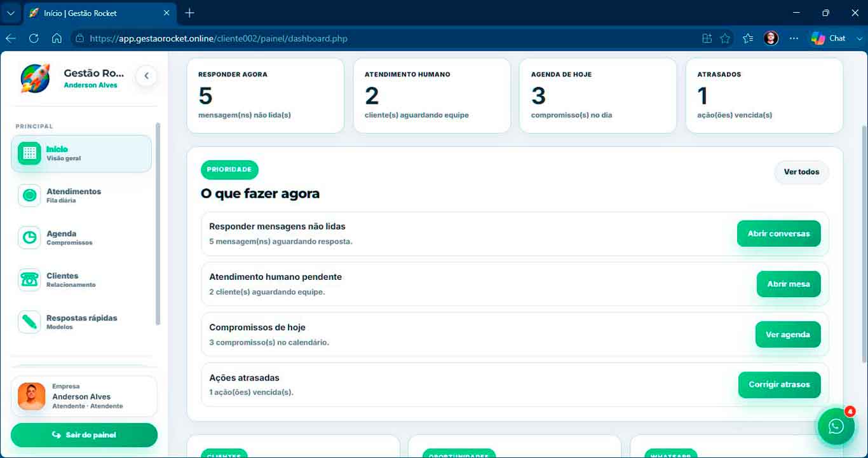Click Ver todos in priority panel
The image size is (868, 458).
click(801, 172)
